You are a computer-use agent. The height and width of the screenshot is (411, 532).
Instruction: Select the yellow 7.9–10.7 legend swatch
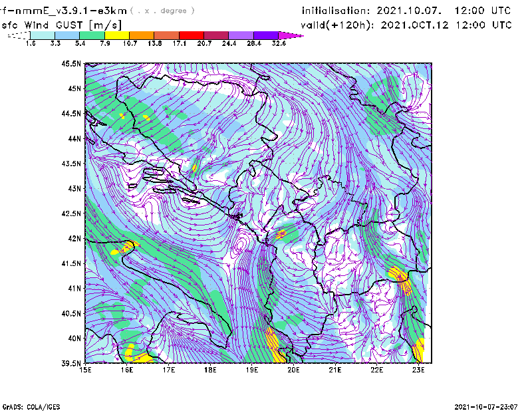pos(117,35)
